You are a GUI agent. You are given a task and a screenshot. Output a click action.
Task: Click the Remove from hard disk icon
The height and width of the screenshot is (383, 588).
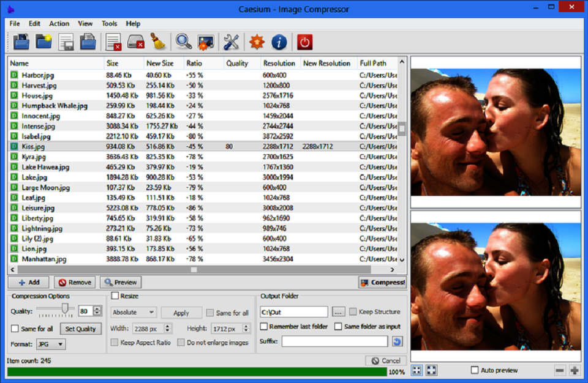[136, 42]
